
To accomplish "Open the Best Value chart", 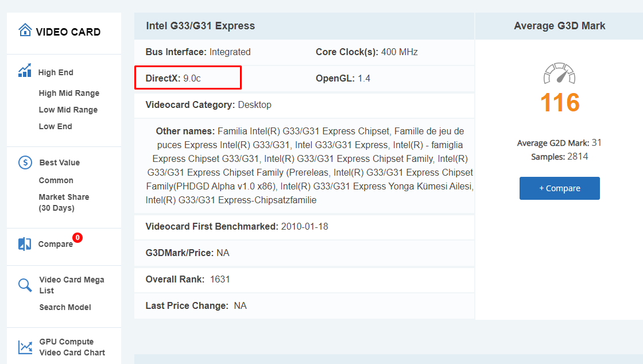I will (x=60, y=162).
